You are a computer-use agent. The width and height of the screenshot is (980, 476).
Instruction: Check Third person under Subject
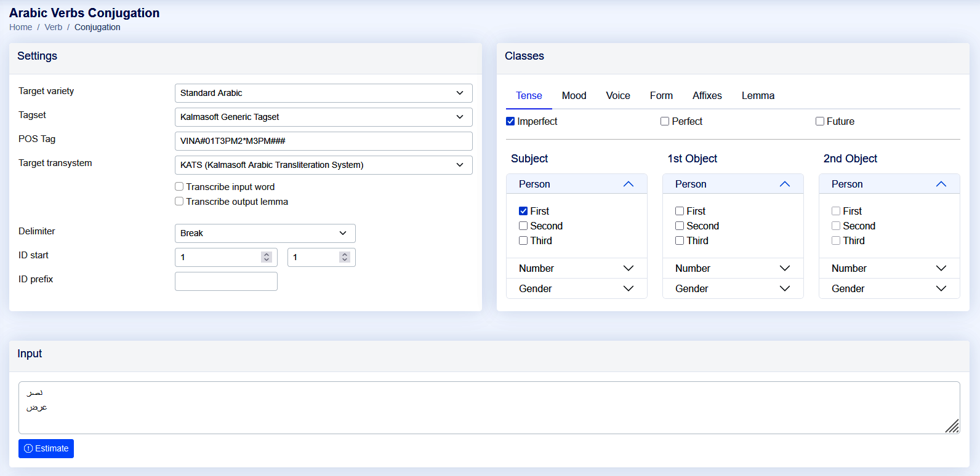click(x=523, y=240)
